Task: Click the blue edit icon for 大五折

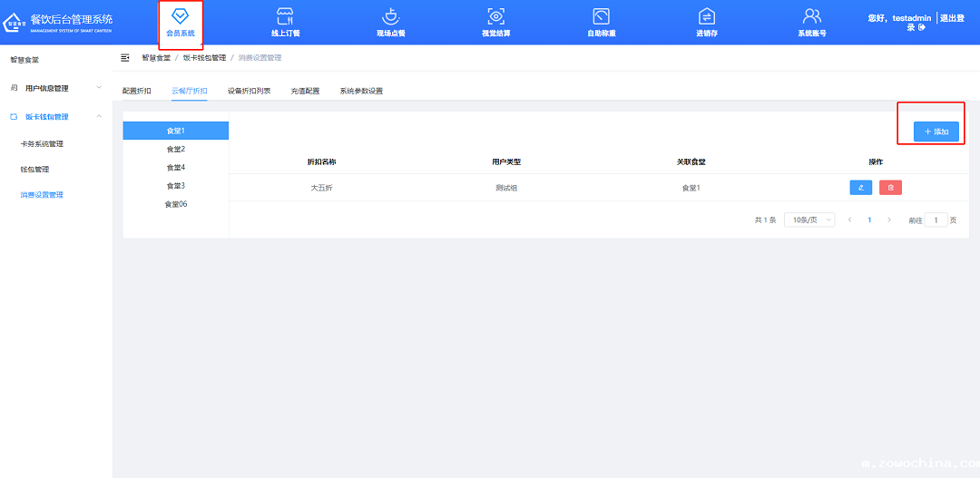Action: pyautogui.click(x=861, y=188)
